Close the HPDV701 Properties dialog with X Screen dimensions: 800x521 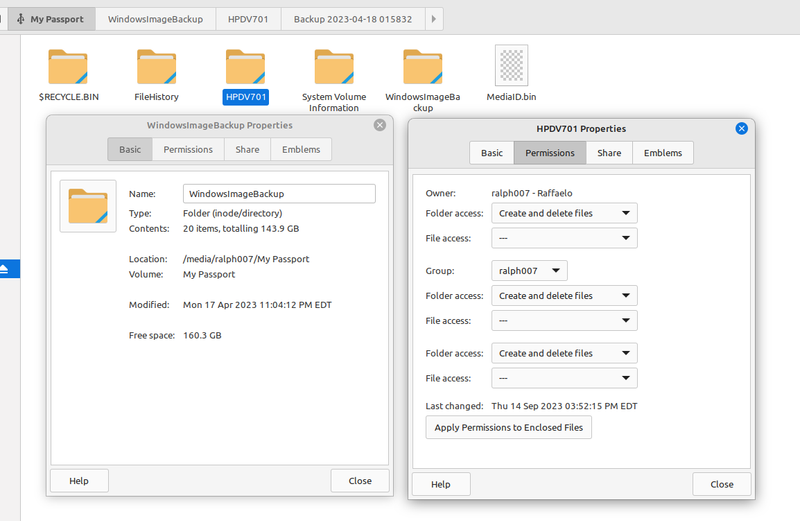[x=741, y=129]
